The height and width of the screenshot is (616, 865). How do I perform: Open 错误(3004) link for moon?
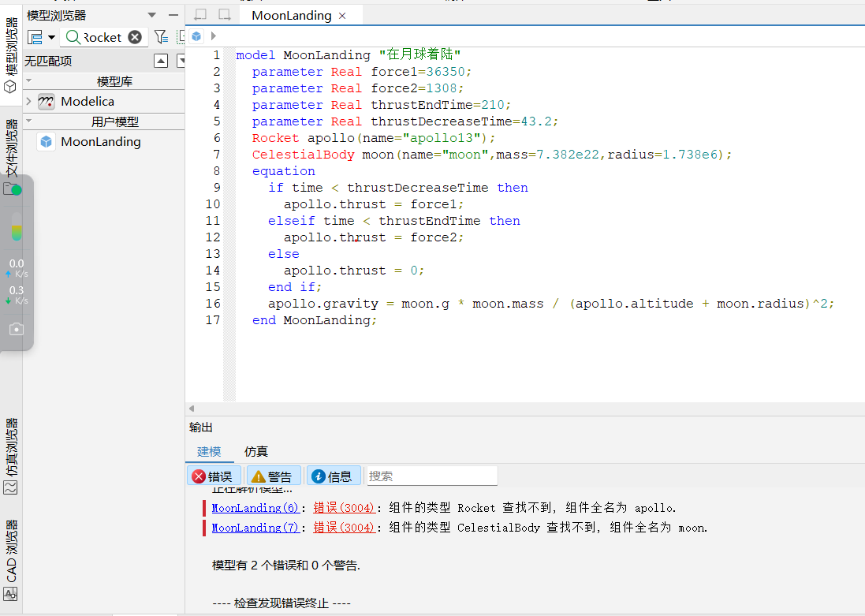pos(345,528)
